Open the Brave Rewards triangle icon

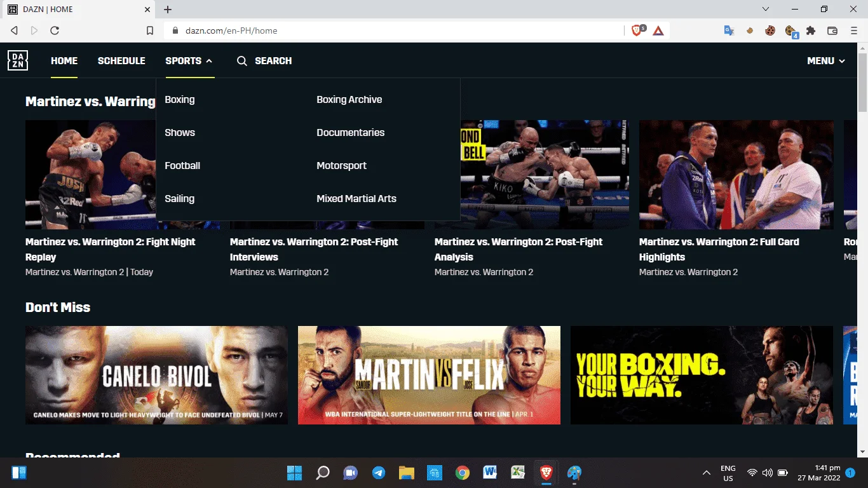pos(658,30)
